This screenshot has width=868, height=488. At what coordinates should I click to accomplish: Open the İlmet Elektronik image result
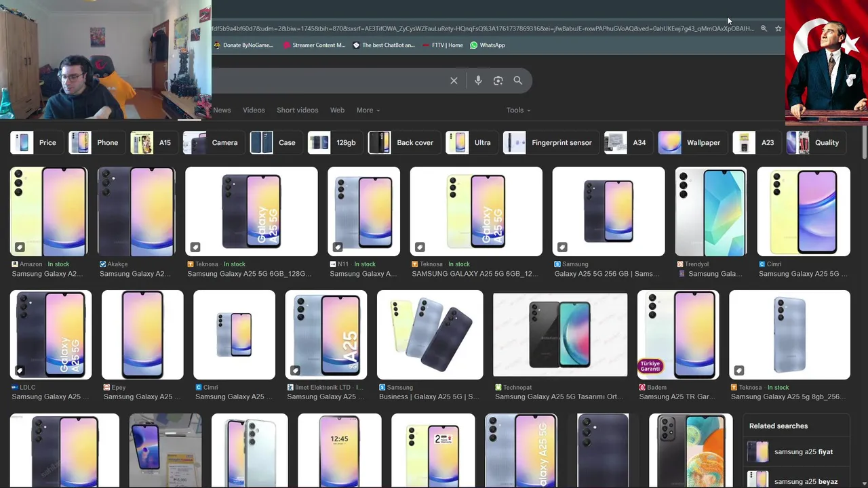(326, 335)
